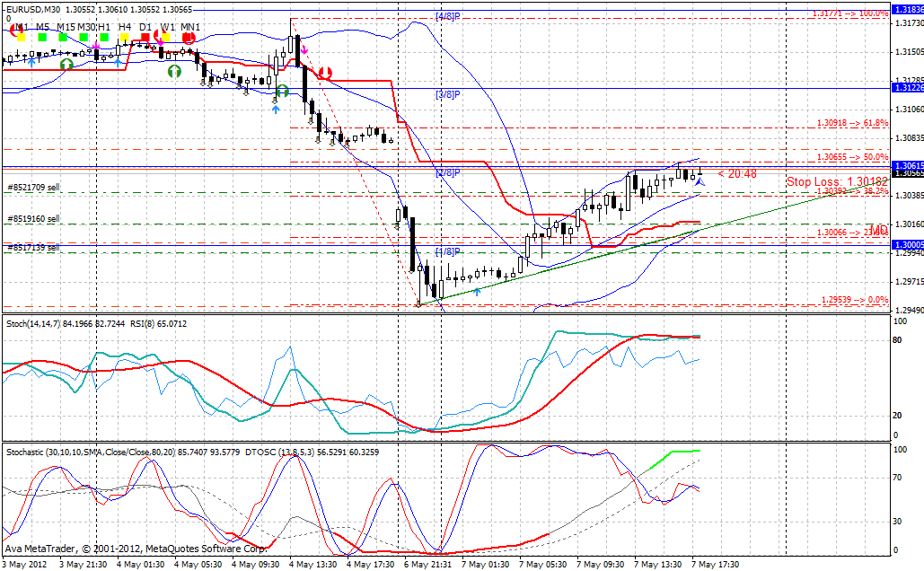Select the W1 timeframe label

[168, 27]
